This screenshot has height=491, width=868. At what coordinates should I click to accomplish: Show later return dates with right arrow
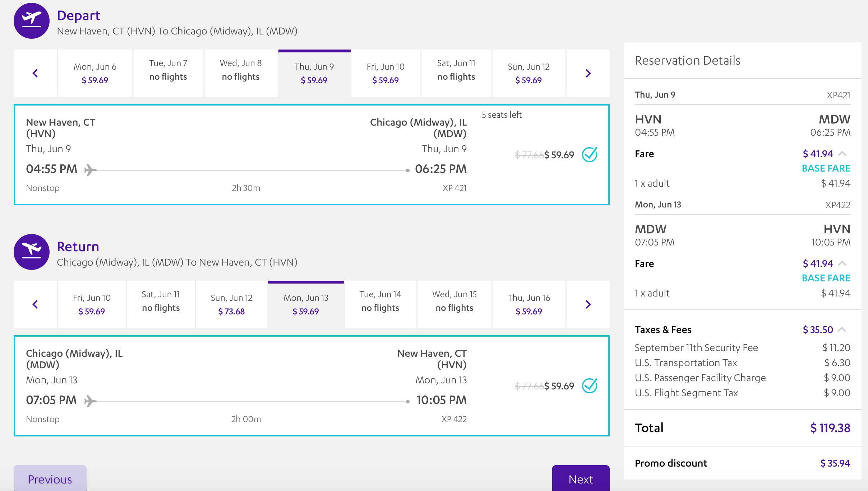pyautogui.click(x=588, y=304)
